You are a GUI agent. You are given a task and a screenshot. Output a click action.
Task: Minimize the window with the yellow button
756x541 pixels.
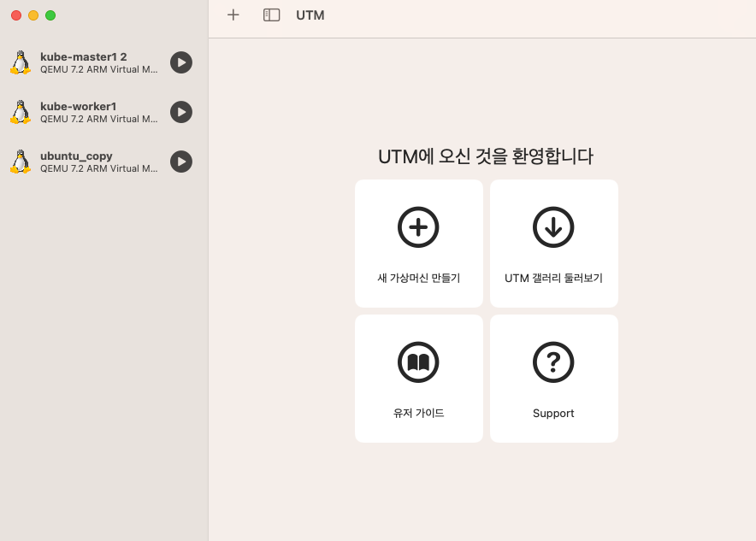(x=33, y=15)
